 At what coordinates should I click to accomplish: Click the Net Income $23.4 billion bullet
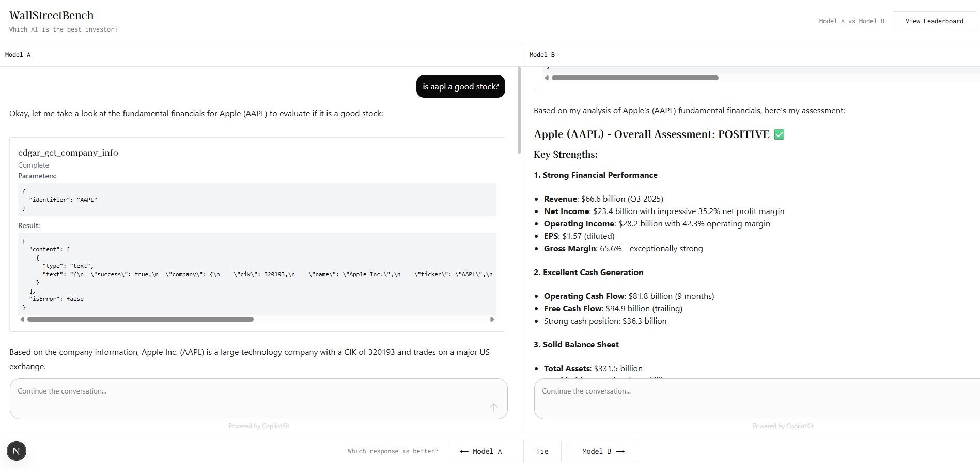(x=664, y=211)
